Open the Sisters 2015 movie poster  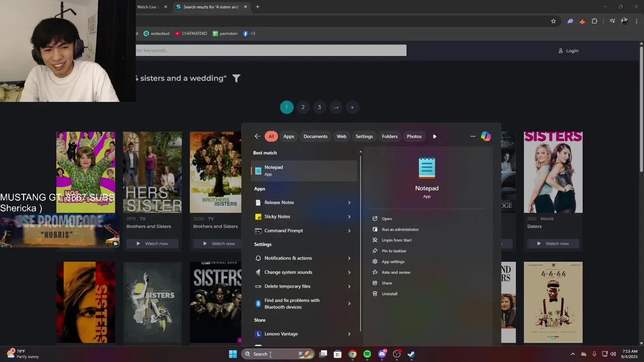[553, 172]
